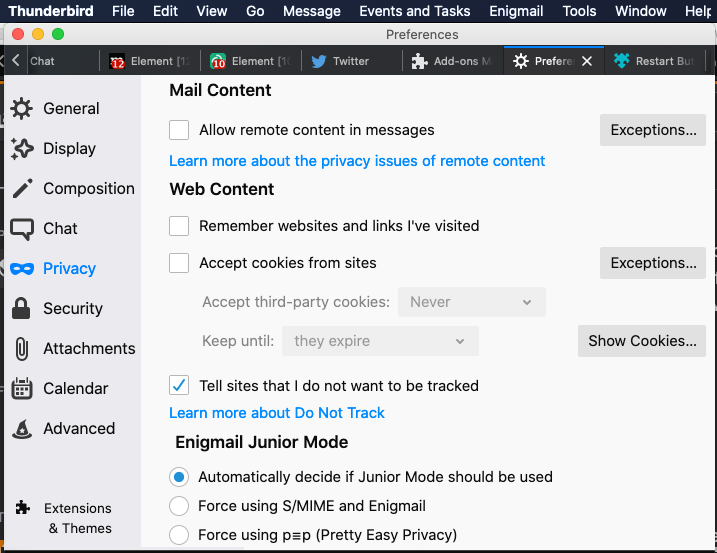The height and width of the screenshot is (553, 717).
Task: Open the Keep until dropdown
Action: coord(380,341)
